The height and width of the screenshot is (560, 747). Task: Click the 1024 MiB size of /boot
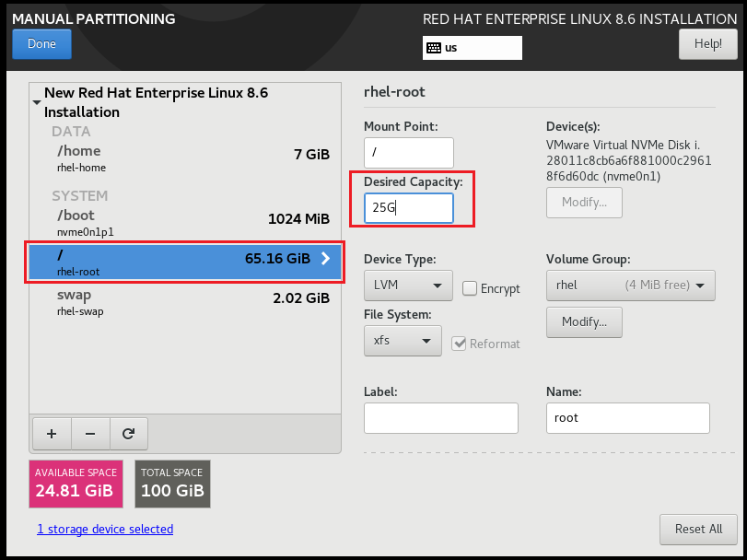point(298,219)
